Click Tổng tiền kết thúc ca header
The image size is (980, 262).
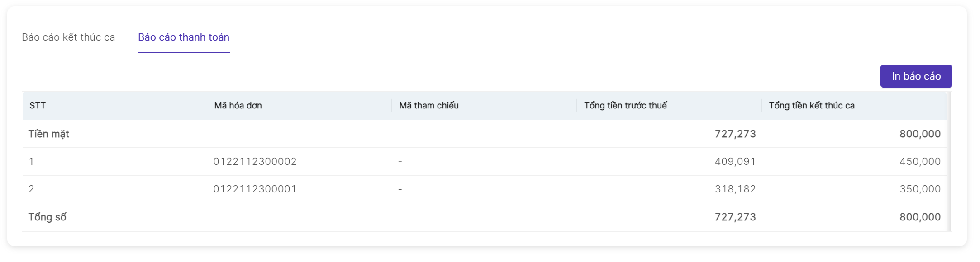(x=811, y=106)
